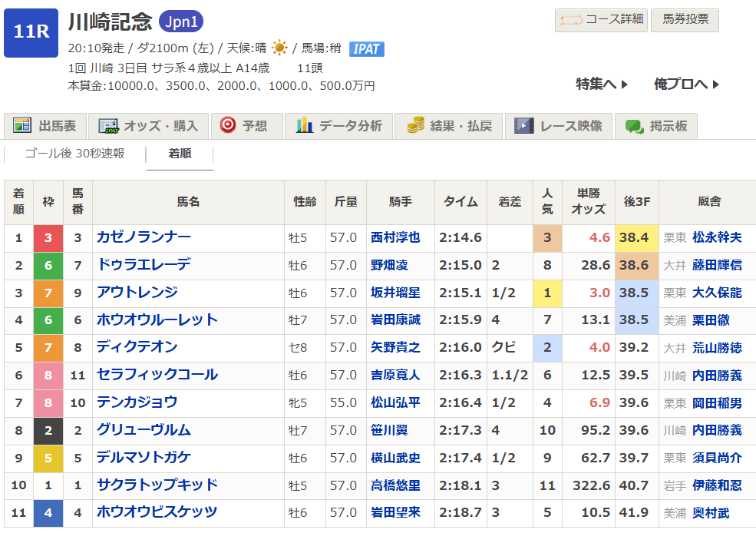
Task: Open horse カゼノランナー's page
Action: point(144,237)
